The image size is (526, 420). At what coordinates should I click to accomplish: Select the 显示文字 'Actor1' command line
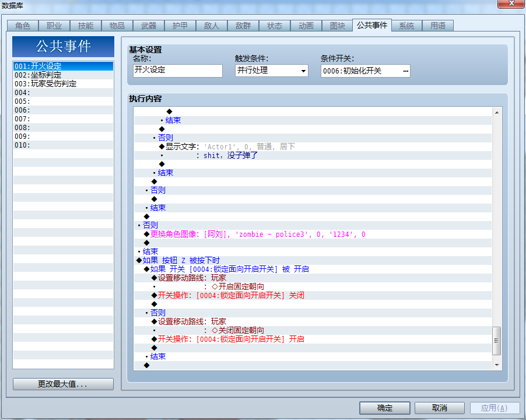[313, 146]
